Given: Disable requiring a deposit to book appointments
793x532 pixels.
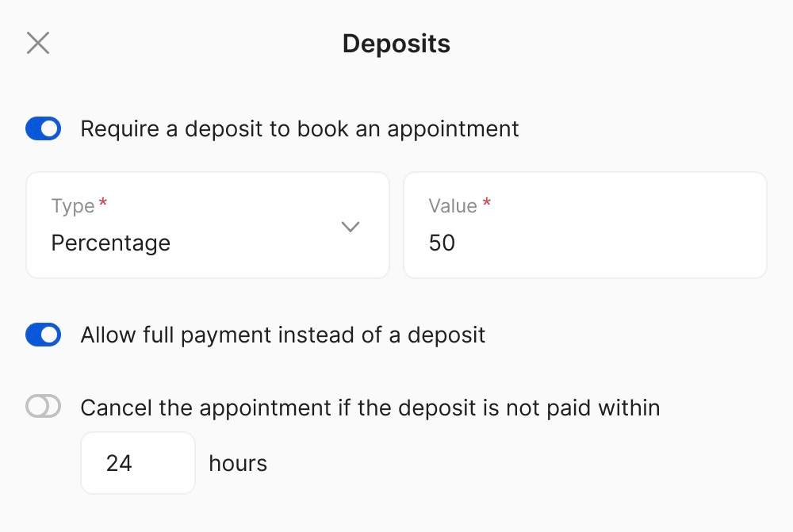Looking at the screenshot, I should click(x=43, y=128).
